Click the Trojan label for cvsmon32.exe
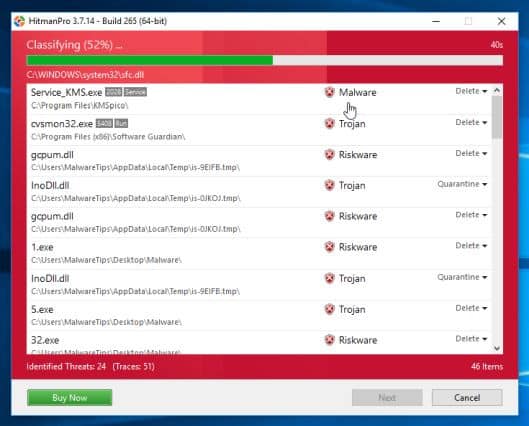 352,124
